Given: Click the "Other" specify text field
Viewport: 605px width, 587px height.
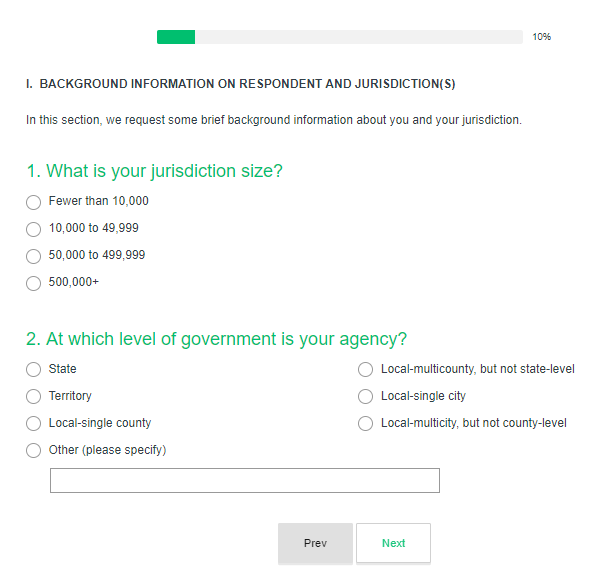Looking at the screenshot, I should [x=244, y=481].
